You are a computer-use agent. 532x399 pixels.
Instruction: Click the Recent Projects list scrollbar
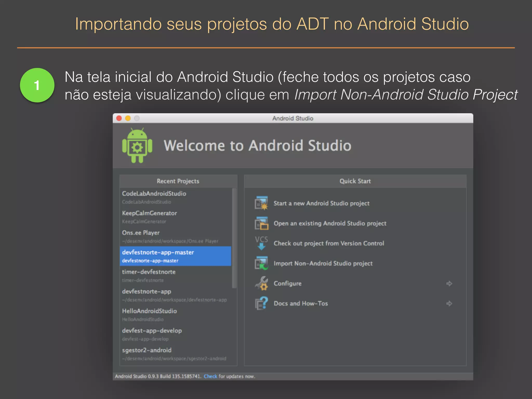(x=234, y=238)
